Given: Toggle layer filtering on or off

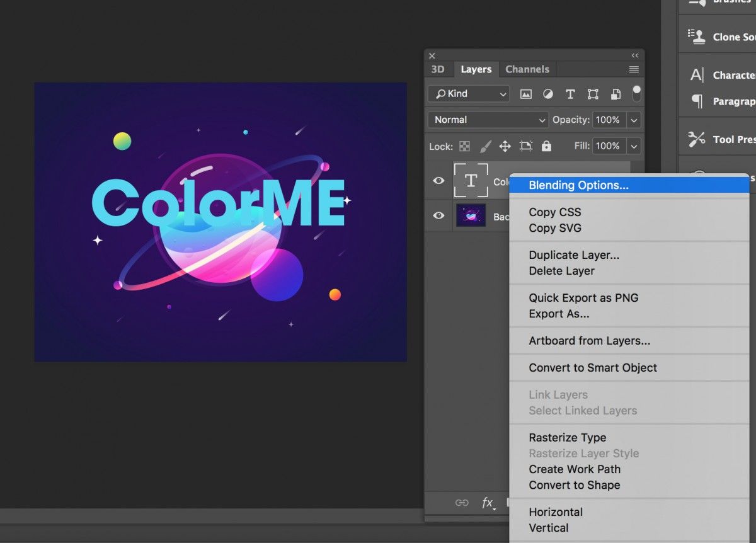Looking at the screenshot, I should 637,93.
